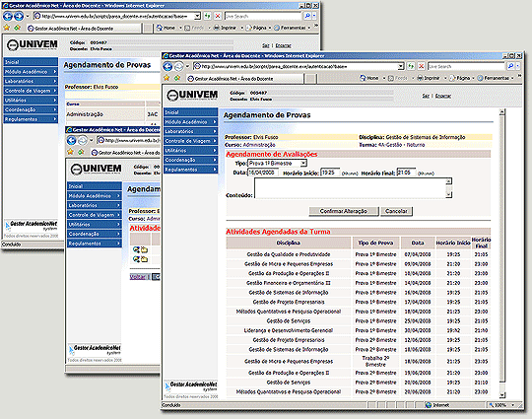Select Inicial in the front window sidebar
This screenshot has width=532, height=419.
(x=190, y=112)
